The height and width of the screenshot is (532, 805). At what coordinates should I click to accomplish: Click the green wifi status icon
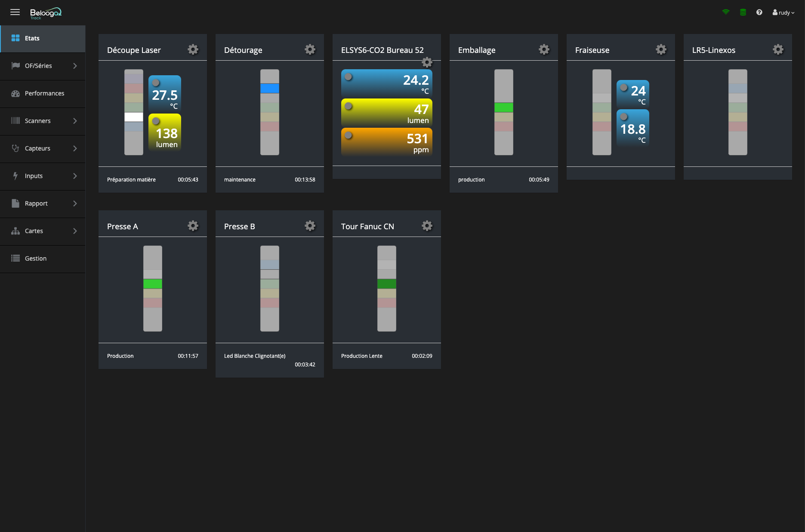726,12
